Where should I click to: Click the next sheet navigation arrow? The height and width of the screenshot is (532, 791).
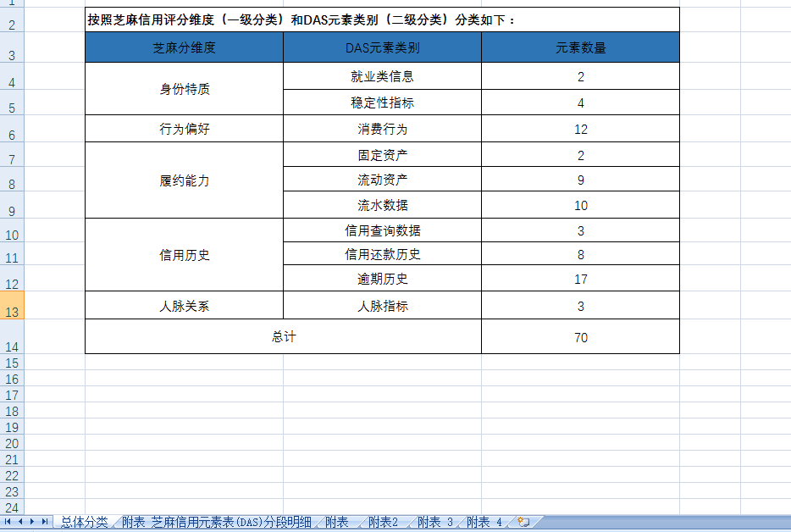click(x=32, y=521)
